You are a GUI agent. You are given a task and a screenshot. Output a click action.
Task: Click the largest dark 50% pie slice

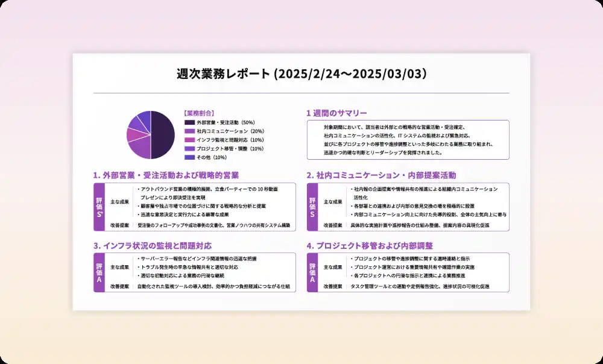[x=162, y=135]
